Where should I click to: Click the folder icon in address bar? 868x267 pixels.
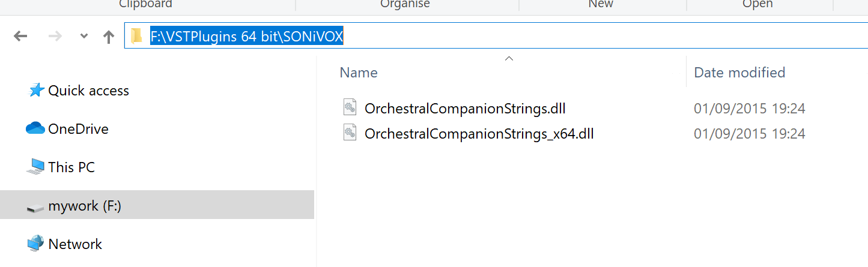coord(137,37)
